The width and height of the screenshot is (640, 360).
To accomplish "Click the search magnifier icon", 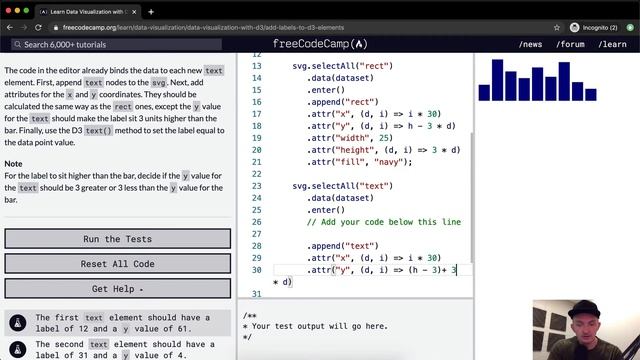I will click(x=18, y=44).
